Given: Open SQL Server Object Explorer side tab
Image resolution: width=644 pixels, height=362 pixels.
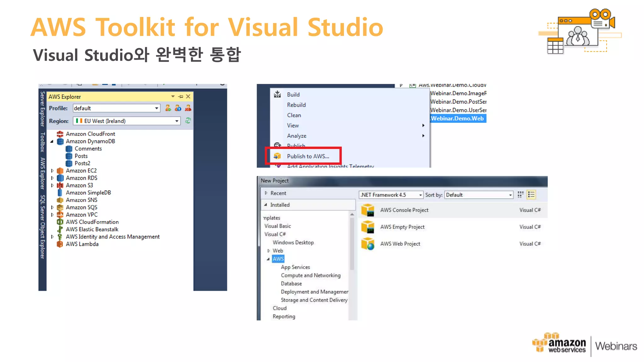Looking at the screenshot, I should pyautogui.click(x=42, y=227).
